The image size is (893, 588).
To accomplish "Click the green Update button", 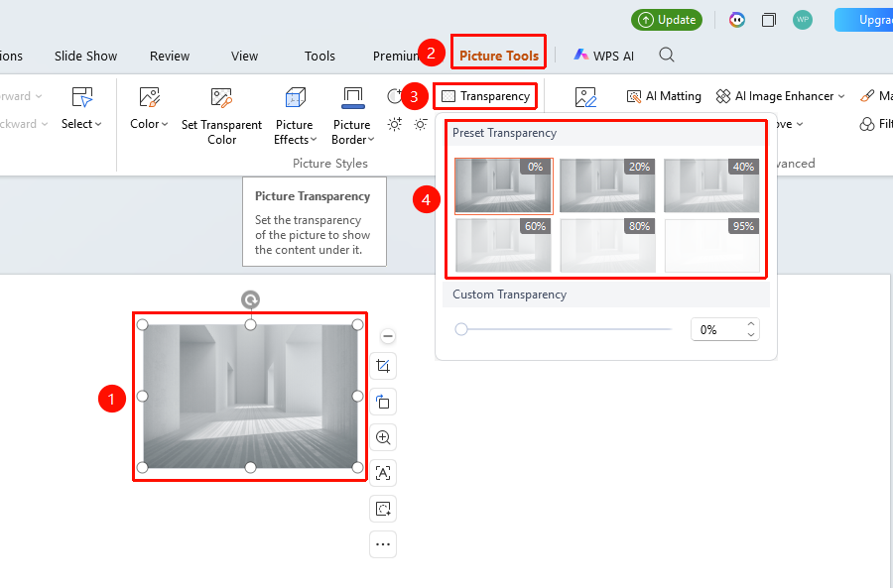I will pos(667,20).
